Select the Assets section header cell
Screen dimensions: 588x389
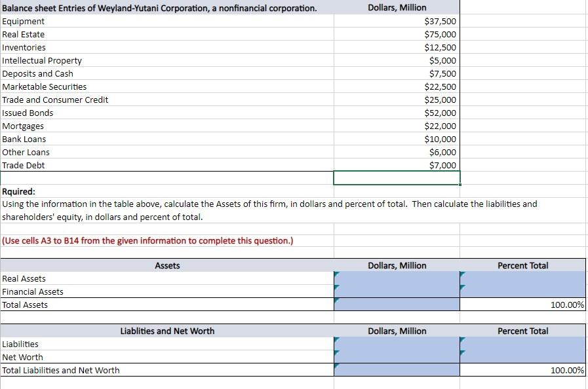point(167,266)
